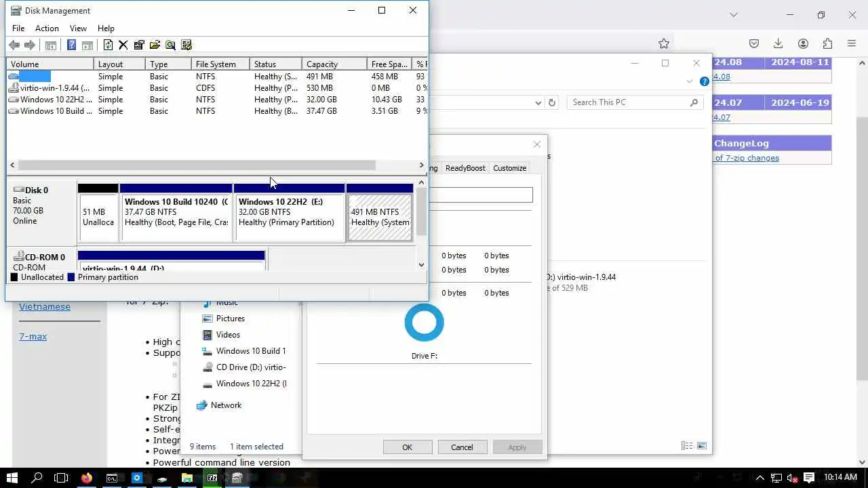Click the Save to Pocket icon in Firefox
The width and height of the screenshot is (868, 488).
[x=754, y=43]
